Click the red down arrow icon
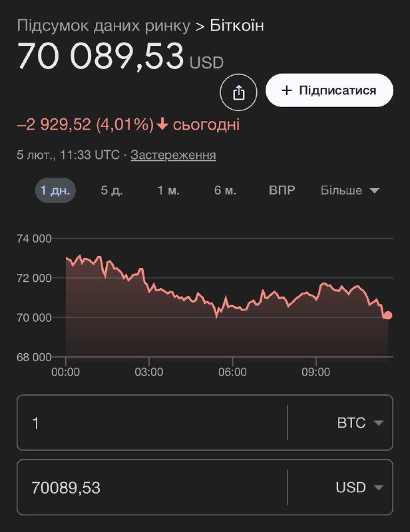The image size is (410, 532). pyautogui.click(x=162, y=125)
